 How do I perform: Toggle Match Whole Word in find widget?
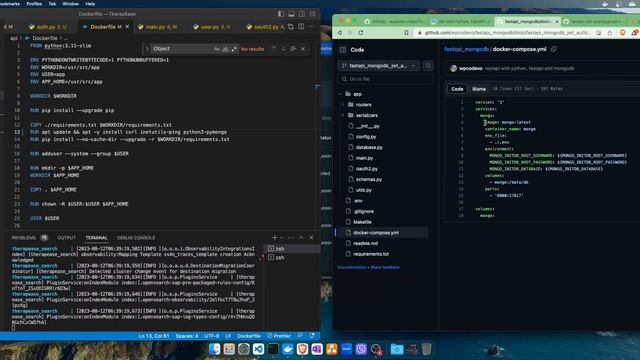pos(225,49)
